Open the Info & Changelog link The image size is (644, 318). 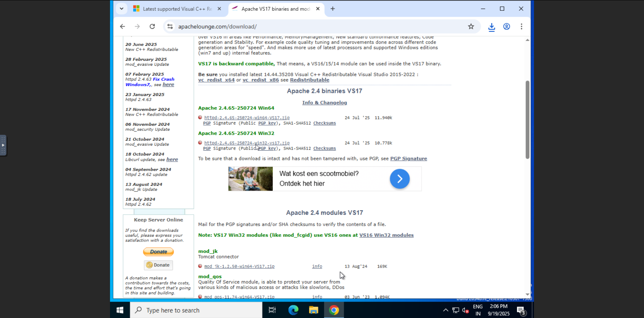click(324, 103)
